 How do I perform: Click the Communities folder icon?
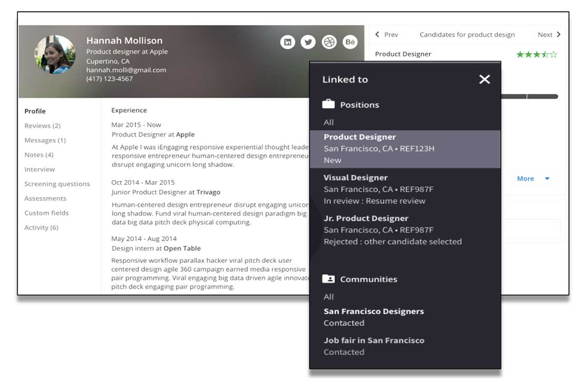[x=328, y=279]
